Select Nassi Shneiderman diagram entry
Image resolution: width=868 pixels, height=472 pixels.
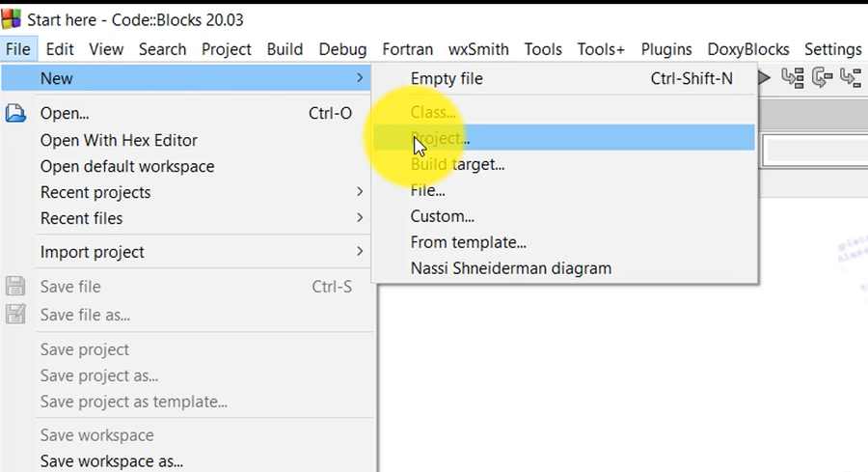coord(564,268)
